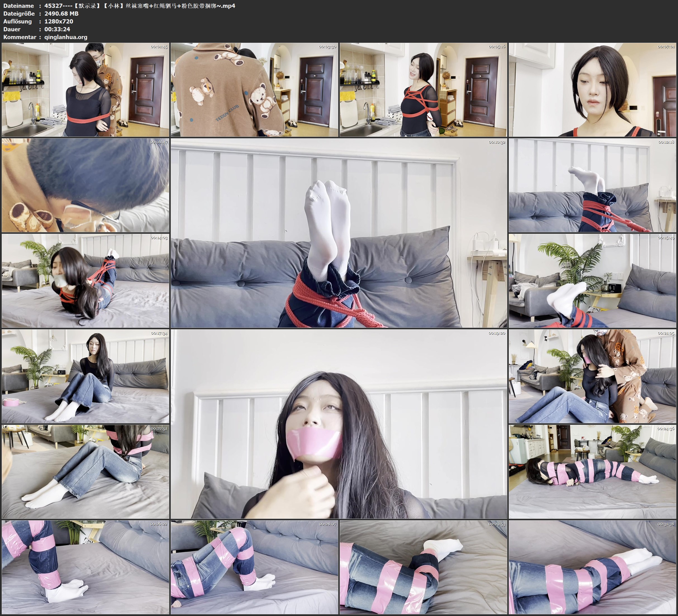Select the large thumbnail timestamped 00:19:20
Screen dimensions: 678x616
[x=339, y=424]
